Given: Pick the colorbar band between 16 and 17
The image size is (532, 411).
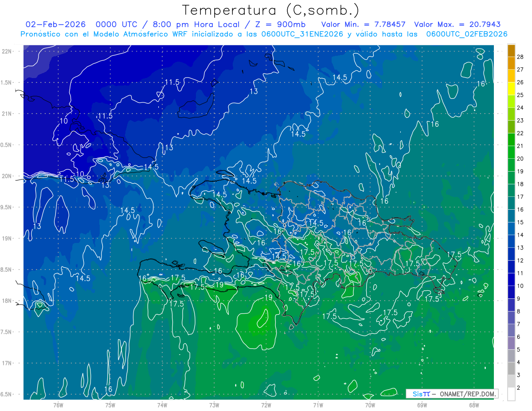Looking at the screenshot, I should click(x=511, y=203).
